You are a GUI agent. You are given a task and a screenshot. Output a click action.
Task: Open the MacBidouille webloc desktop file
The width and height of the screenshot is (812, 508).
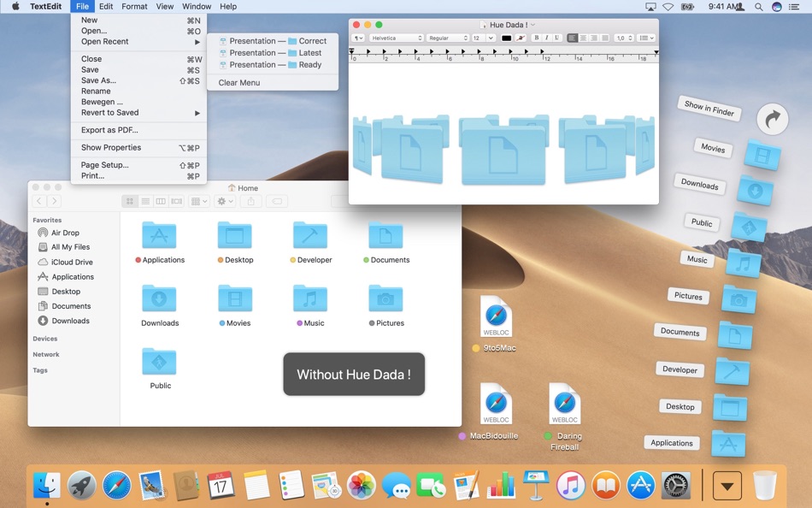point(496,404)
